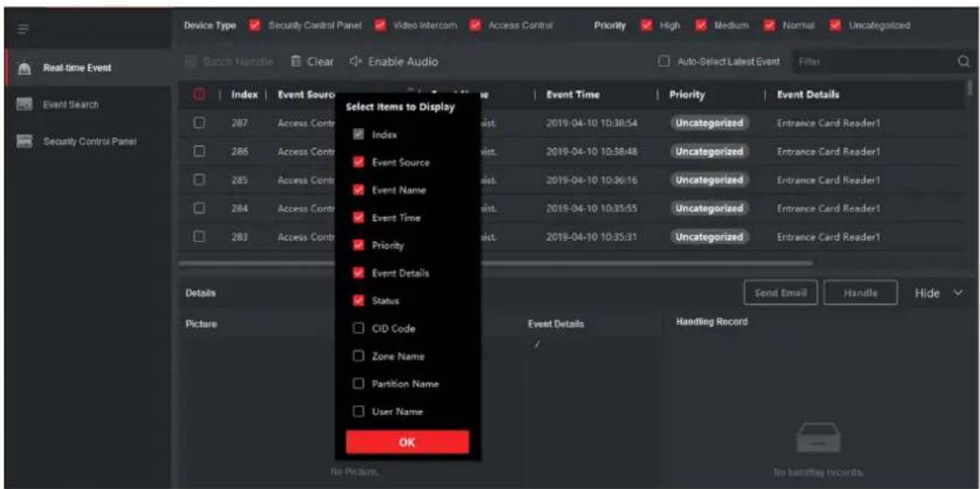Screen dimensions: 980x489
Task: Click the event time 2019-04-10 10:35:31
Action: 591,237
